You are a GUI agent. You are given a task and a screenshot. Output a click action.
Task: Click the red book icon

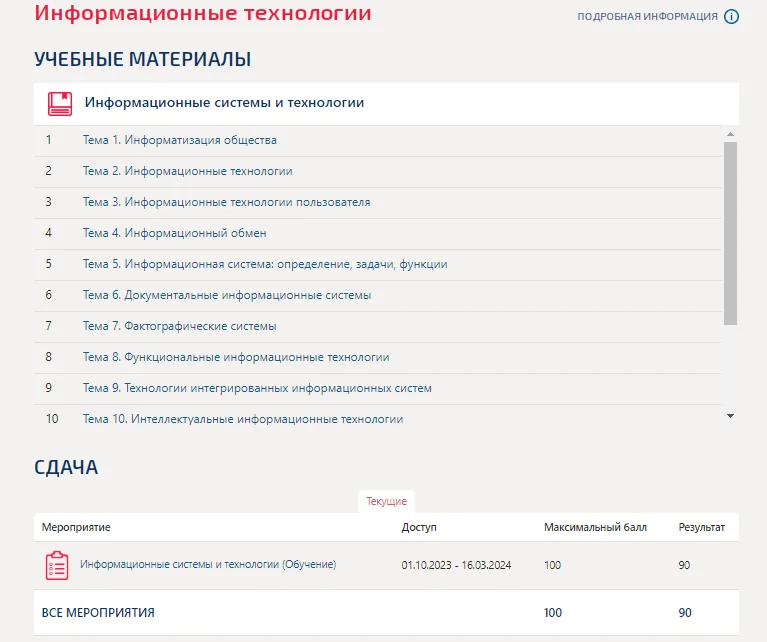[x=60, y=104]
